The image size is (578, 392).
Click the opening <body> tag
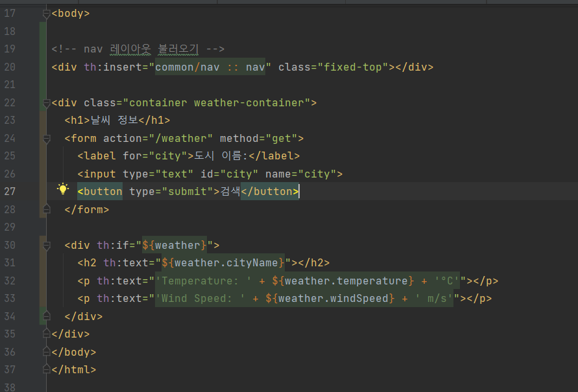coord(71,14)
